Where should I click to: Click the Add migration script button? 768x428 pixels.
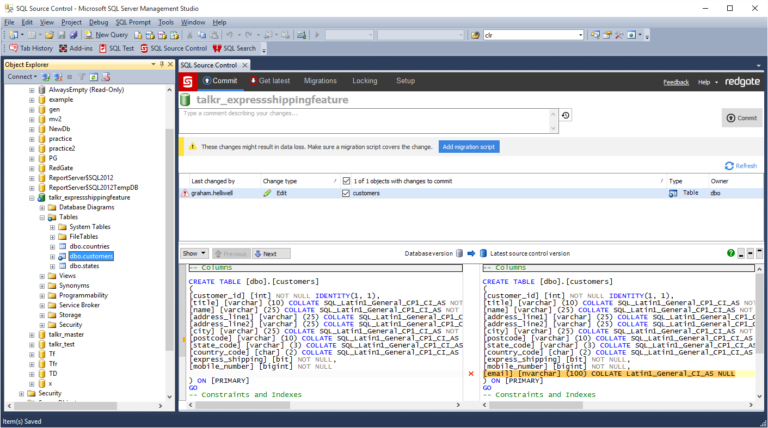469,147
